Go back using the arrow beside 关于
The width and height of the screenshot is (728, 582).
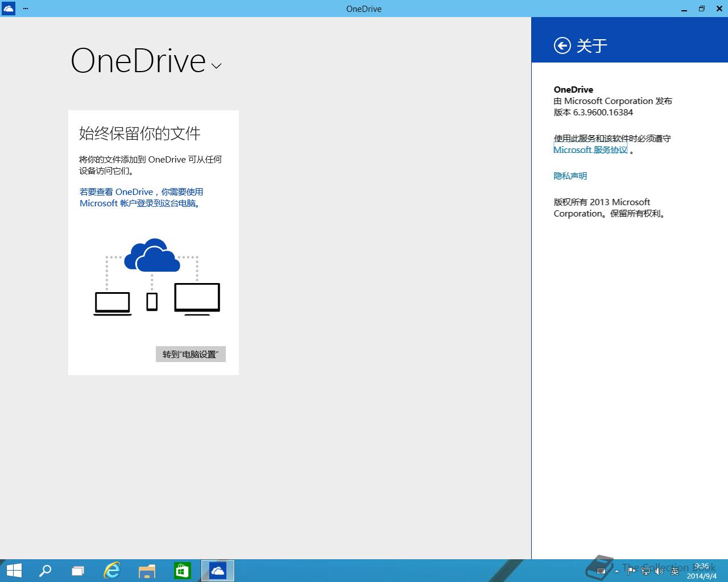[x=562, y=45]
